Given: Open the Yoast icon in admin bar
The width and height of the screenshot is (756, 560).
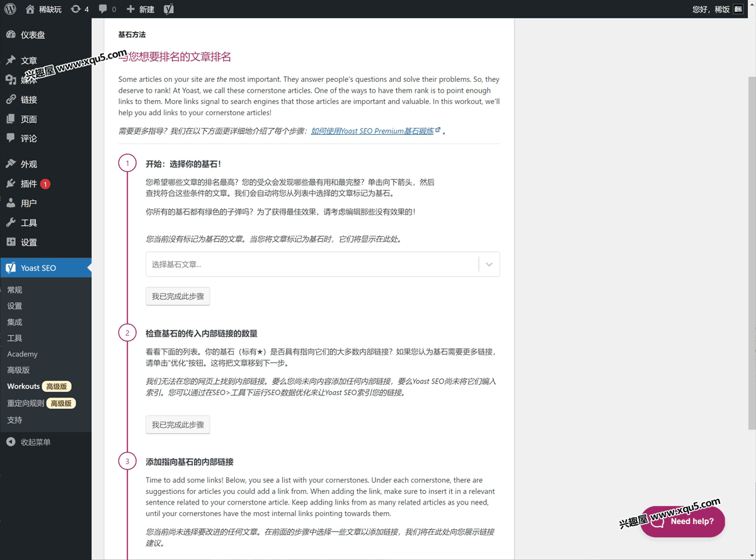Looking at the screenshot, I should (169, 9).
